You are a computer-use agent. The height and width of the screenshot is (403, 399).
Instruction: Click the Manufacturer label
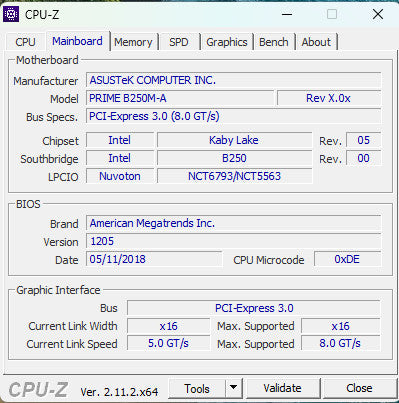46,81
